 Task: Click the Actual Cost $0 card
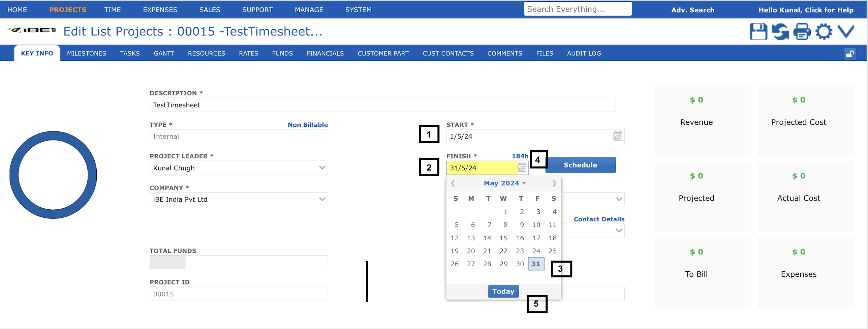pyautogui.click(x=805, y=196)
